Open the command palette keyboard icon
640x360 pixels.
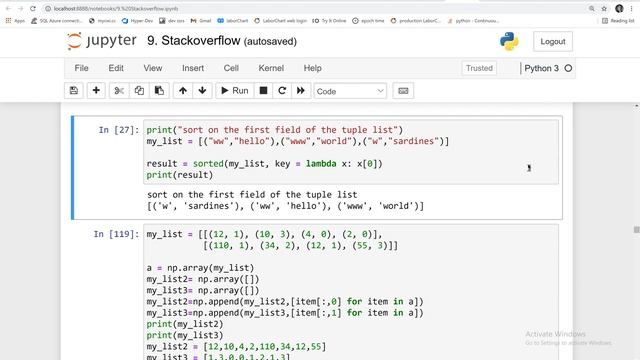[x=403, y=91]
